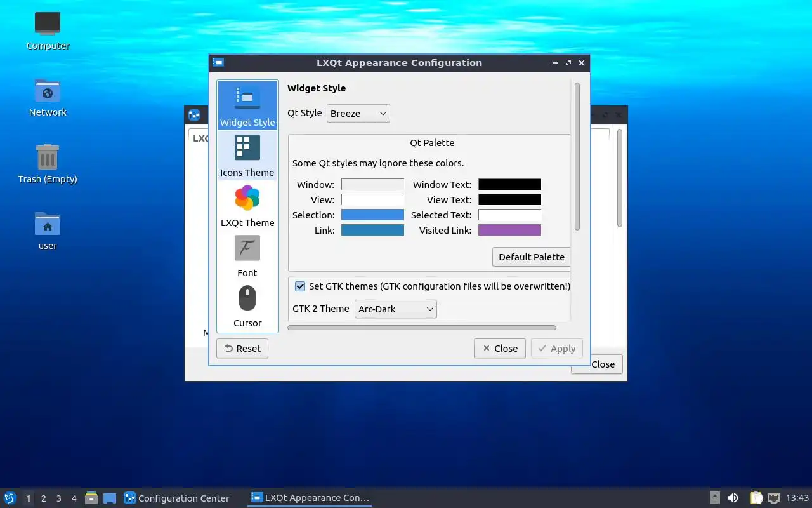This screenshot has width=812, height=508.
Task: Click the Configuration Center window title icon
Action: (194, 115)
